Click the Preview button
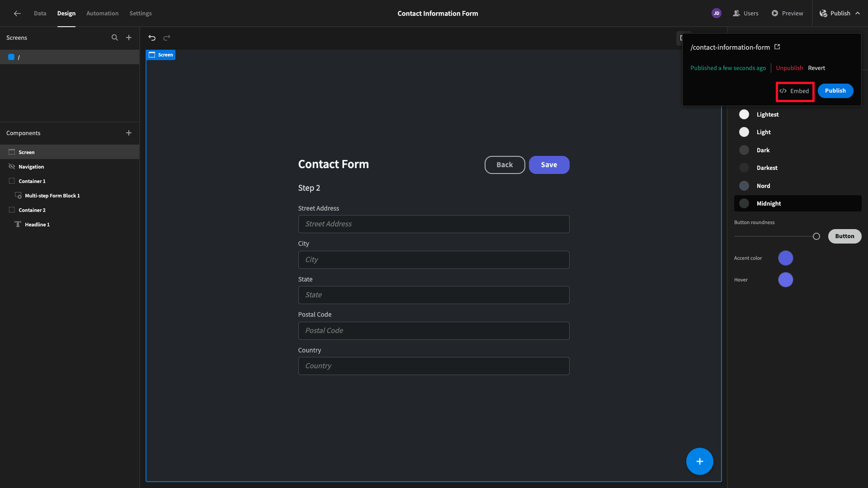 788,14
